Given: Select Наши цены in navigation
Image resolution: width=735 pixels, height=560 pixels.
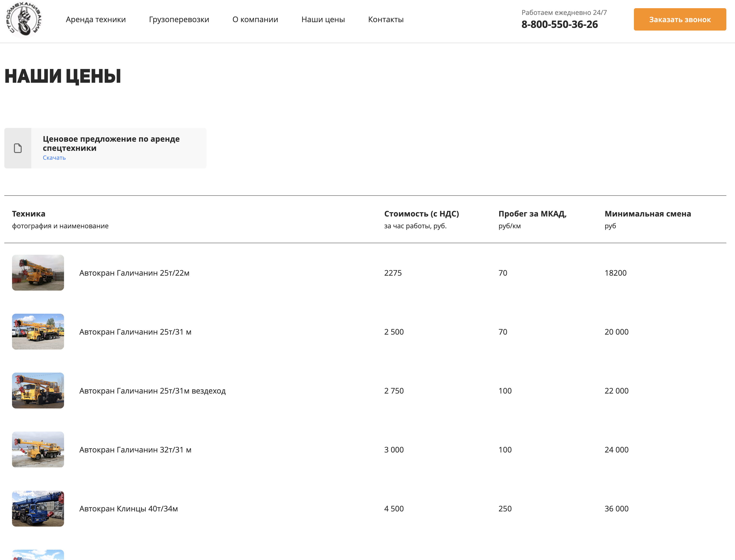Looking at the screenshot, I should [323, 19].
